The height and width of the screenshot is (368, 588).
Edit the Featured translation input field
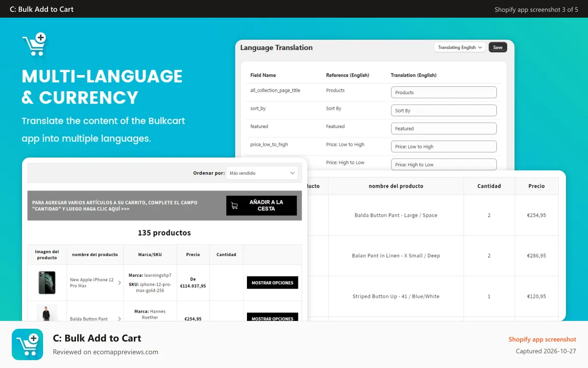(443, 129)
